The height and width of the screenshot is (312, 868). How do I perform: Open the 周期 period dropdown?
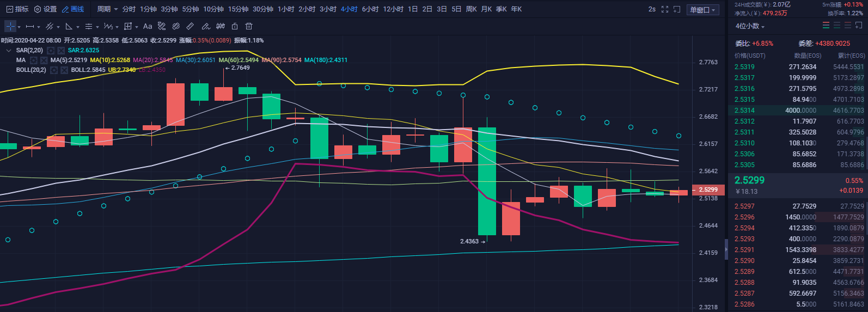(107, 9)
